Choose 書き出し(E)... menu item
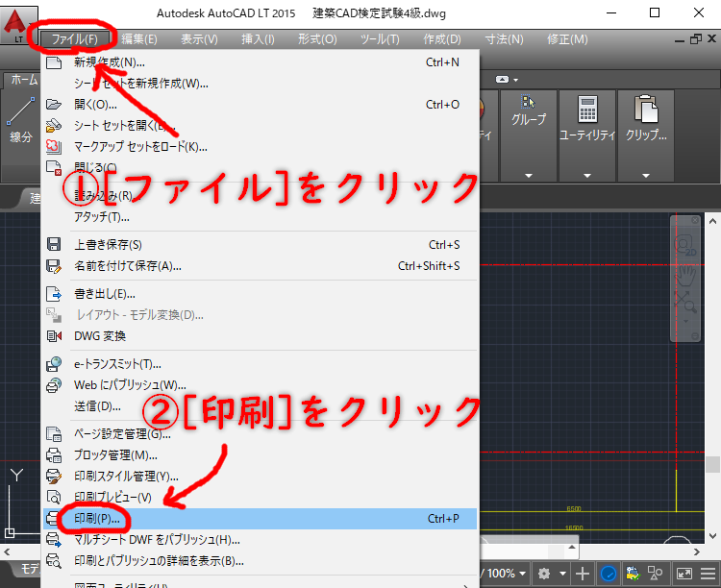This screenshot has height=588, width=721. click(260, 294)
